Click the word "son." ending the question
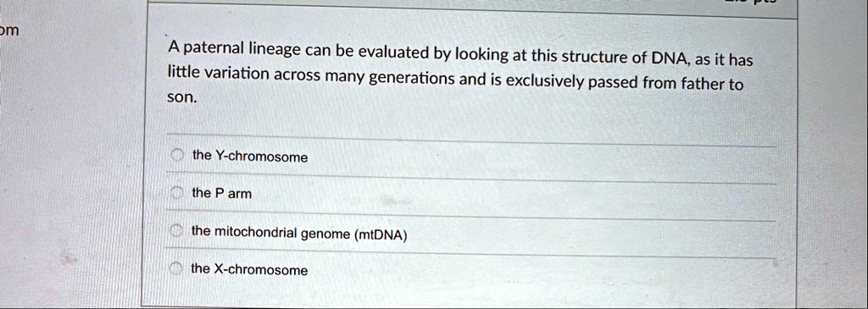This screenshot has width=868, height=309. click(x=182, y=99)
